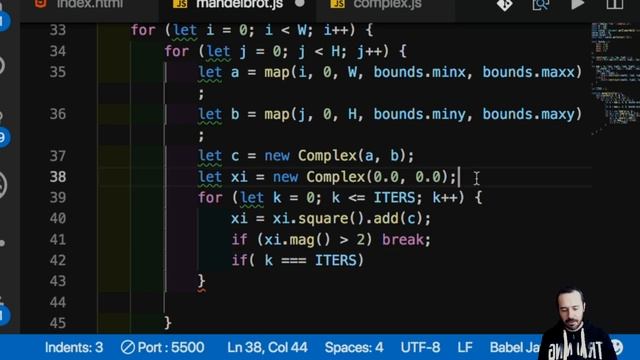Image resolution: width=640 pixels, height=360 pixels.
Task: Click the Port no-entry circle icon in status bar
Action: click(127, 347)
